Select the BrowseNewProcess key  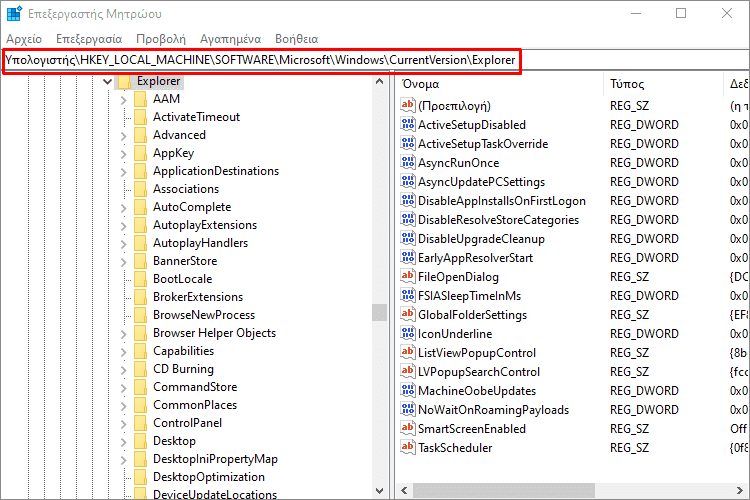click(204, 315)
